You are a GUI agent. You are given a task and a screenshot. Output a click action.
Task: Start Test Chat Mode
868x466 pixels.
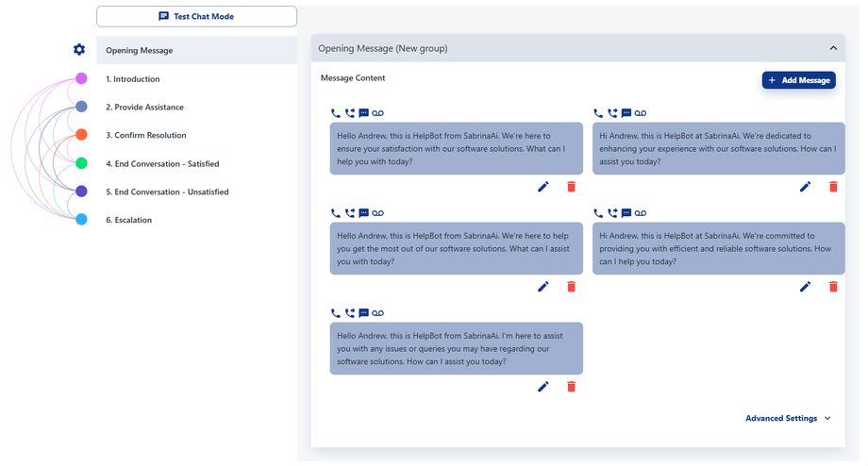pos(196,16)
